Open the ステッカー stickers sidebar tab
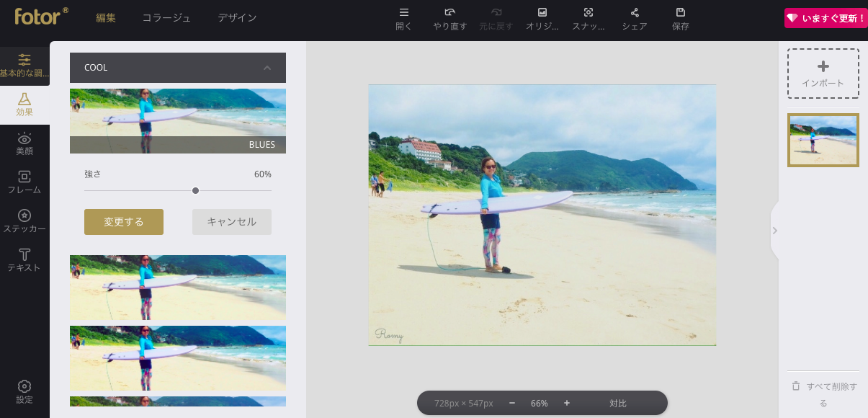The width and height of the screenshot is (868, 418). tap(24, 222)
